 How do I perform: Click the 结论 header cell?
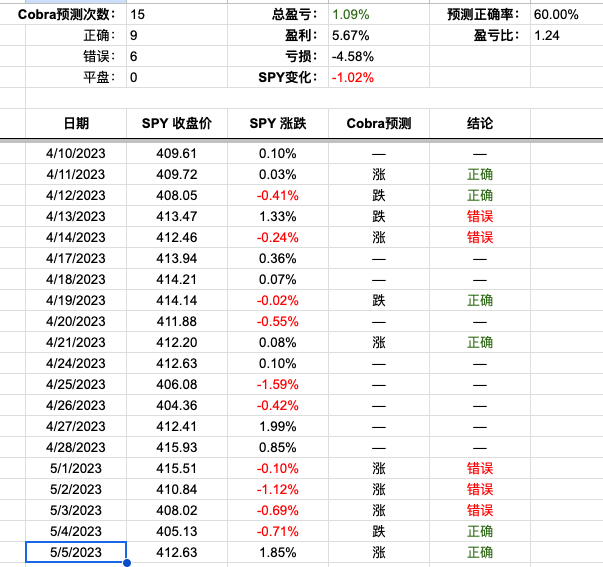pyautogui.click(x=480, y=123)
